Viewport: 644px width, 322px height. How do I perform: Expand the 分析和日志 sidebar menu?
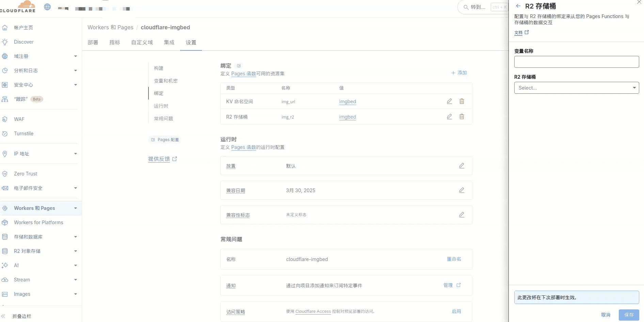pyautogui.click(x=76, y=71)
